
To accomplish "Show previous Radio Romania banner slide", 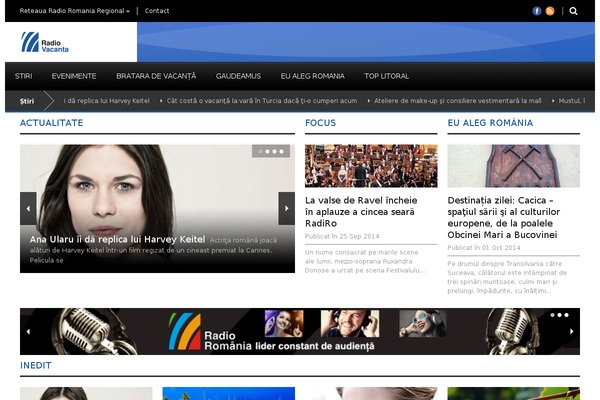I will tap(28, 331).
